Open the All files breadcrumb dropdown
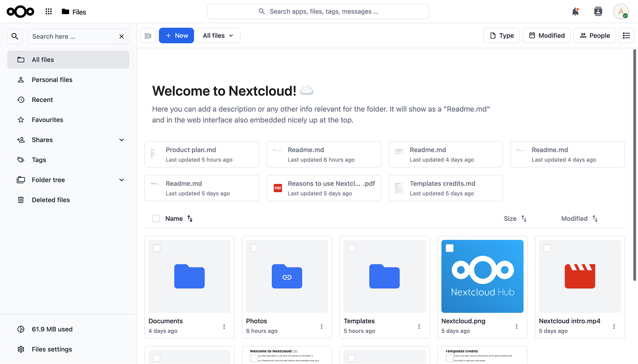 click(x=219, y=35)
